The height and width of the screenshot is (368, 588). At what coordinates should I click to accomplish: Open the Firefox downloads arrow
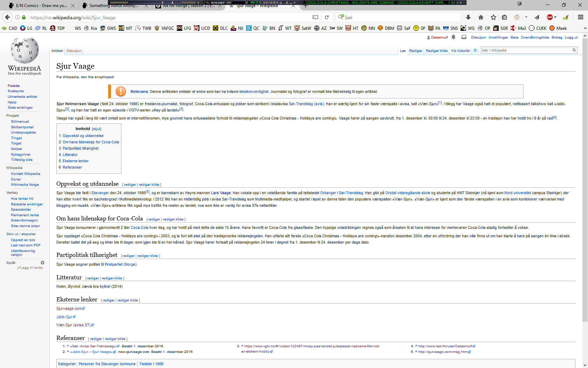[x=468, y=17]
